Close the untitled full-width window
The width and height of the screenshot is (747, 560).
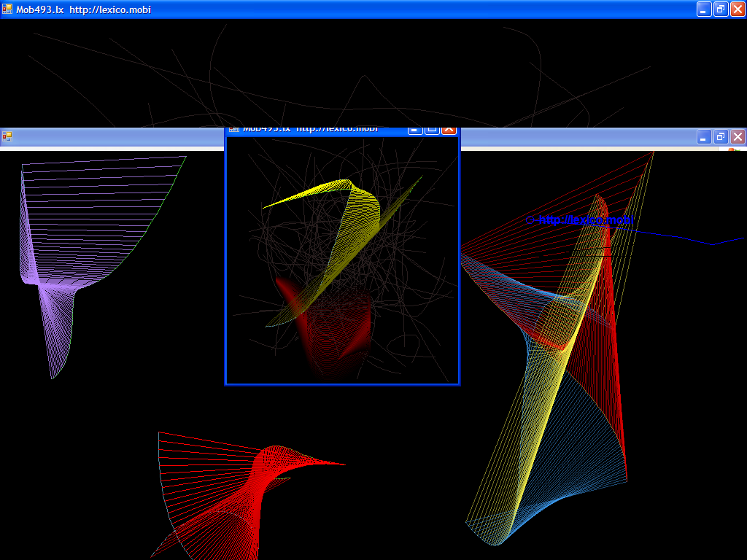tap(738, 137)
